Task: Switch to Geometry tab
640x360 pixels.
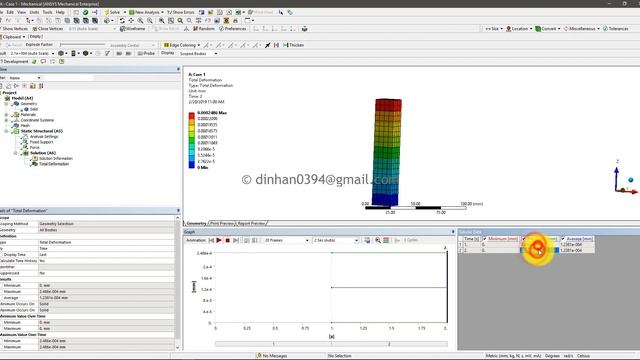Action: tap(196, 223)
